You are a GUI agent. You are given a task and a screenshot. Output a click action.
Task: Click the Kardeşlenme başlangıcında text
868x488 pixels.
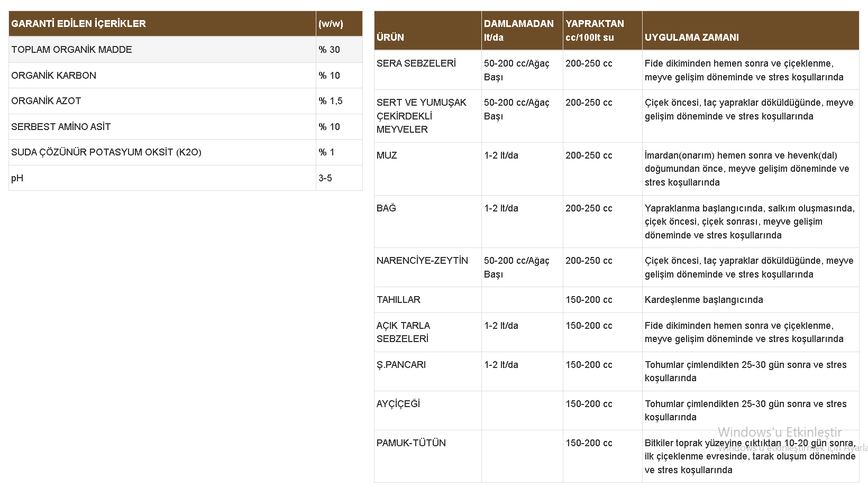(704, 300)
